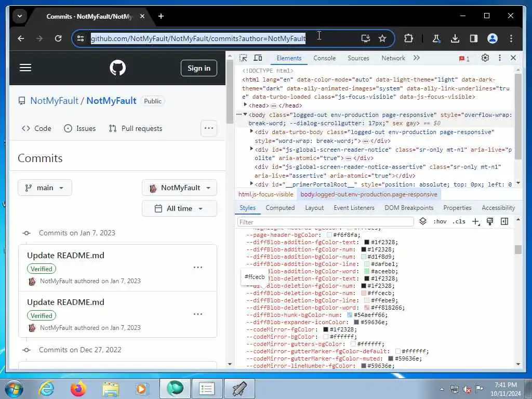This screenshot has height=399, width=532.
Task: Click the GitHub Octocat logo
Action: click(x=118, y=68)
